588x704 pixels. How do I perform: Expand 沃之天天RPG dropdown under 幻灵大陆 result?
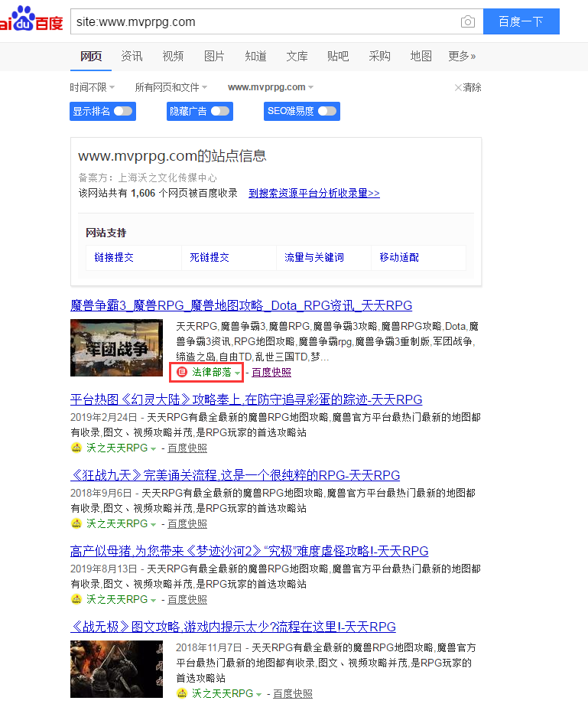click(154, 449)
